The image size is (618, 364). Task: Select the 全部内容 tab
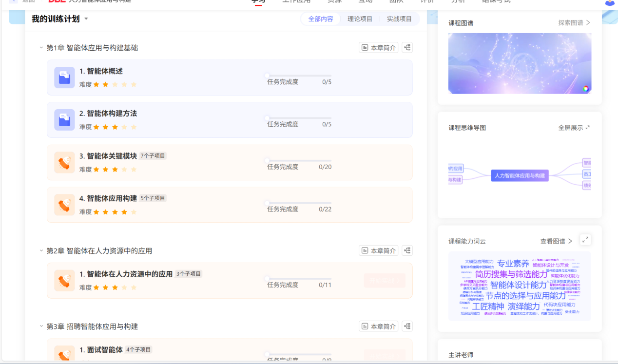(321, 19)
